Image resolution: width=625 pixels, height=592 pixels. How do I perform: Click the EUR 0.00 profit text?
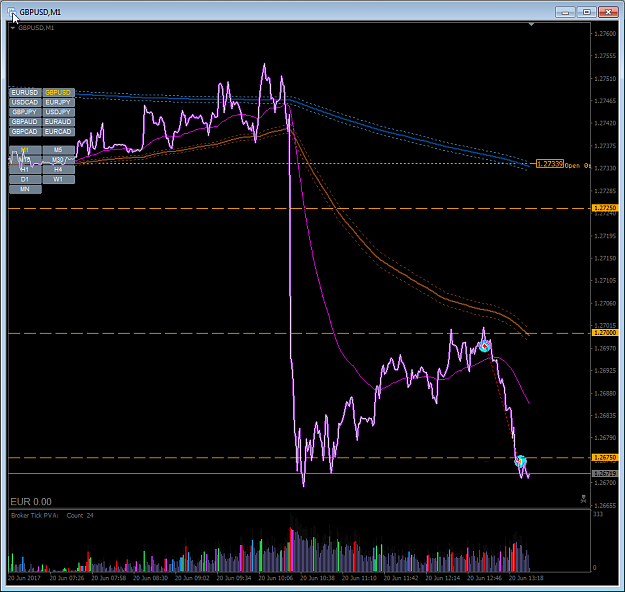point(31,502)
